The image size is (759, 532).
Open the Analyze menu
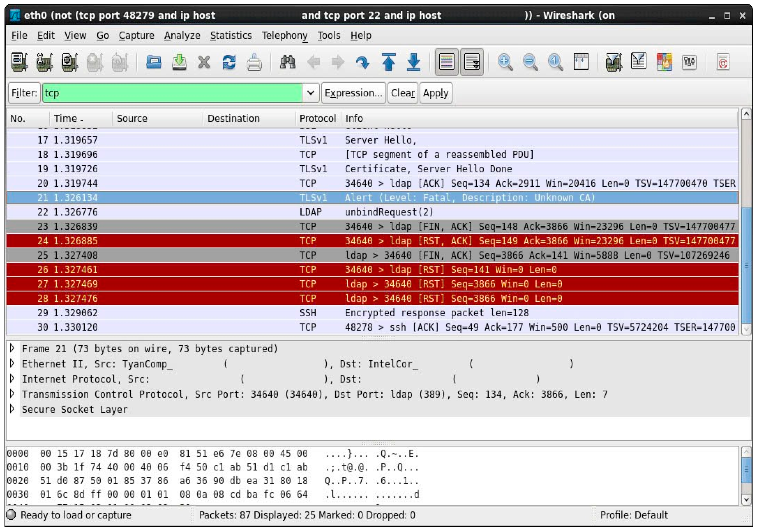182,35
